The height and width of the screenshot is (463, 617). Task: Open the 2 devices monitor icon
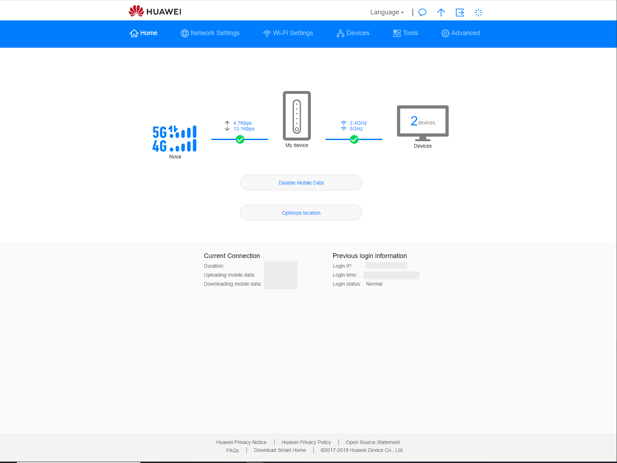[423, 123]
